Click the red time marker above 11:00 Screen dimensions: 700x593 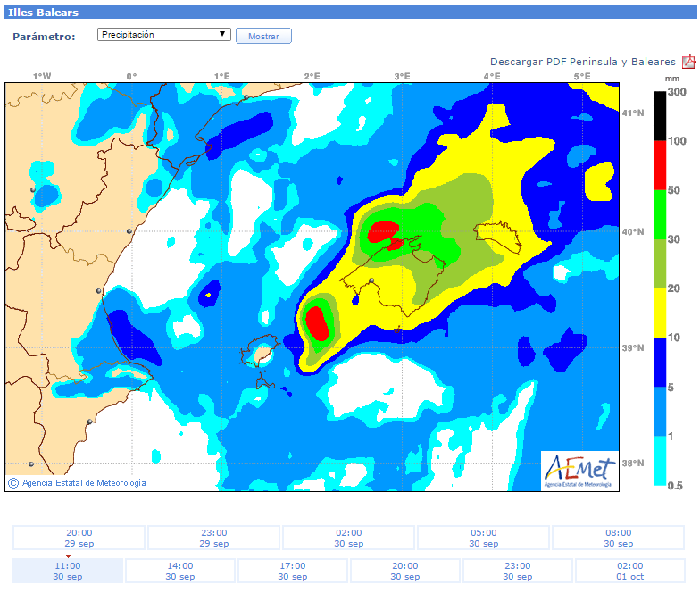68,556
